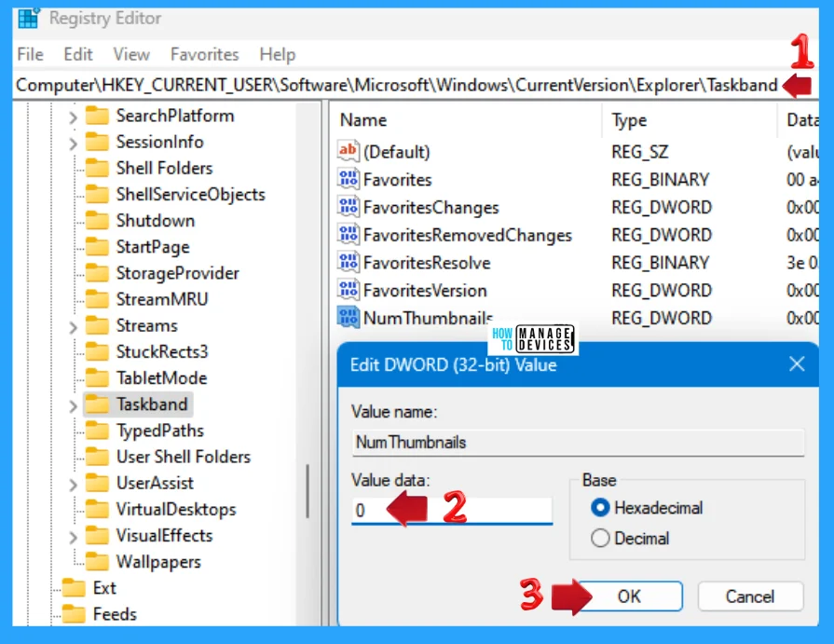Click the SearchPlatform folder icon
The height and width of the screenshot is (644, 834).
click(x=97, y=116)
